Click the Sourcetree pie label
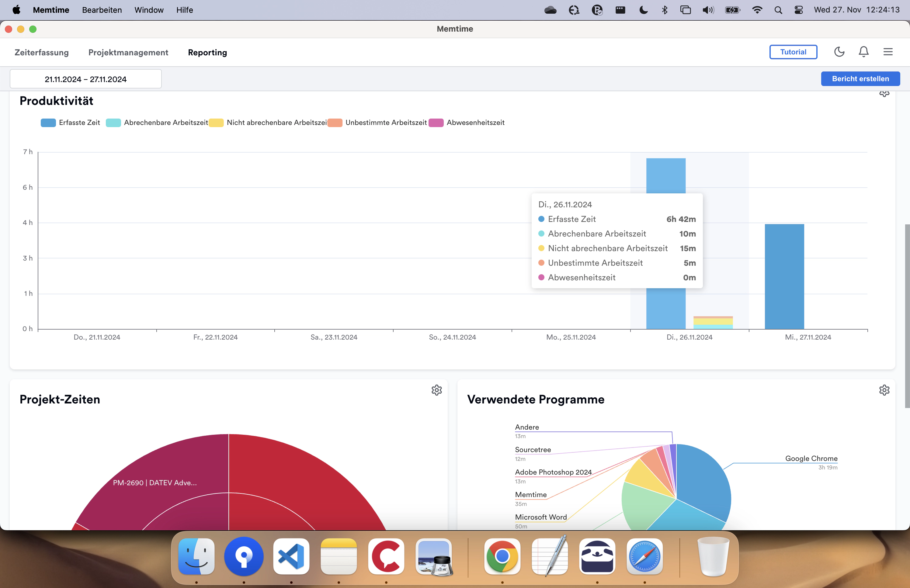The height and width of the screenshot is (588, 910). [533, 450]
